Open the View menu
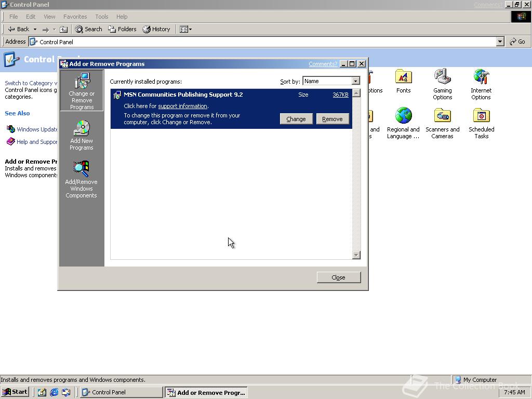The width and height of the screenshot is (532, 399). pos(49,17)
